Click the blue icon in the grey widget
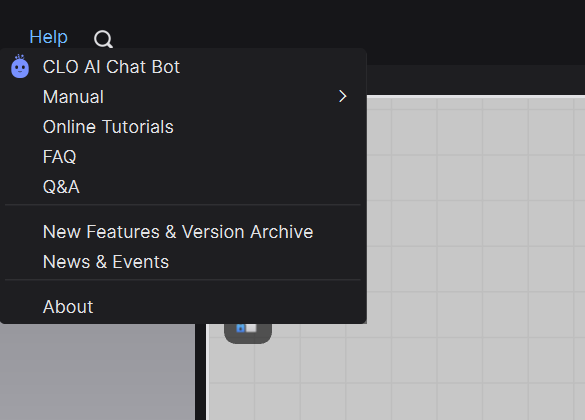Image resolution: width=585 pixels, height=420 pixels. click(x=241, y=328)
